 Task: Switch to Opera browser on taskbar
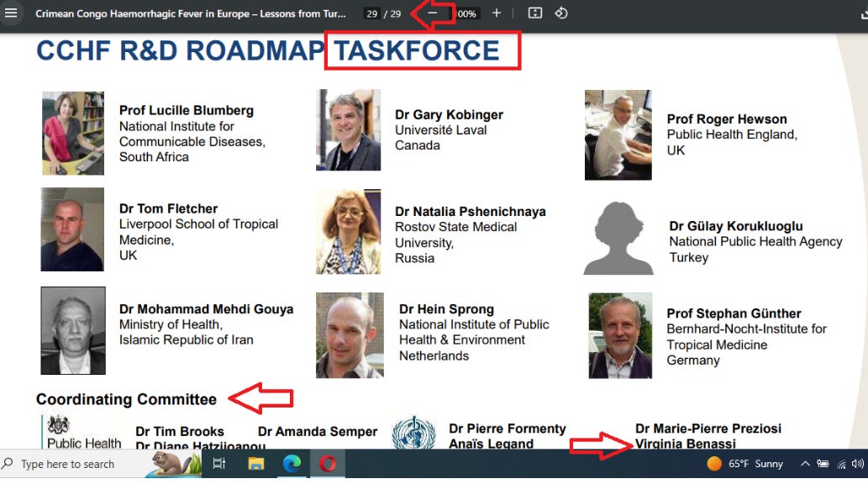(x=328, y=464)
